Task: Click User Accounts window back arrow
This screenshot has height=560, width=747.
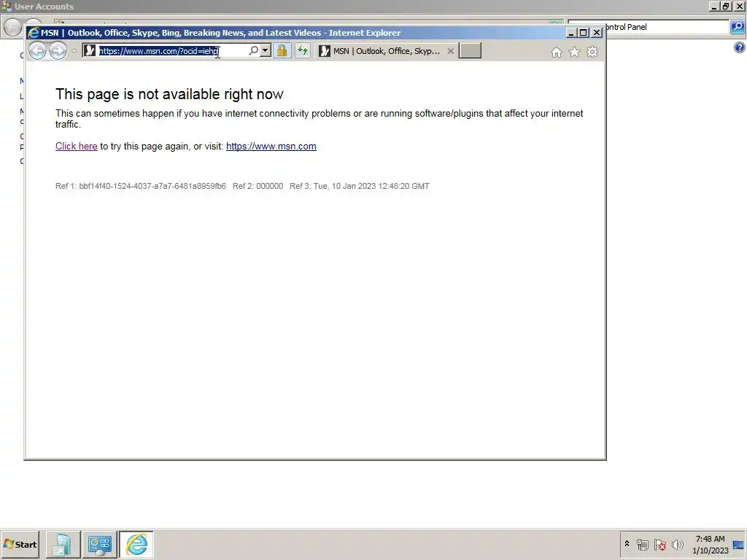Action: (12, 27)
